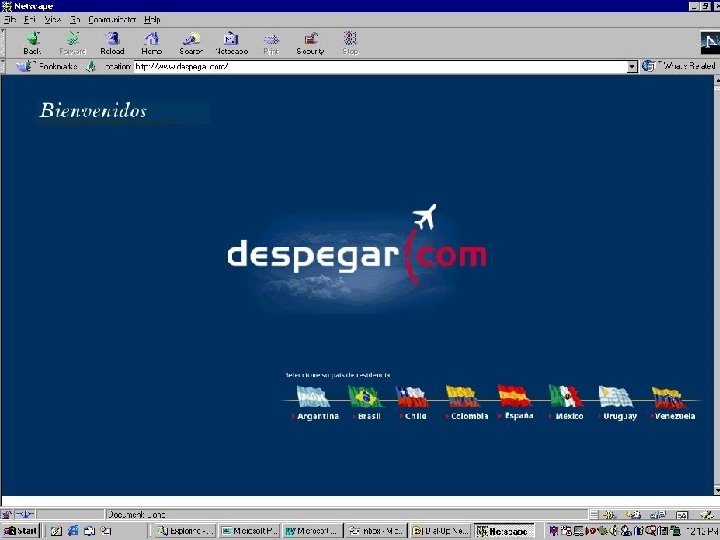Click the Document: Done status text
This screenshot has width=720, height=540.
(136, 515)
